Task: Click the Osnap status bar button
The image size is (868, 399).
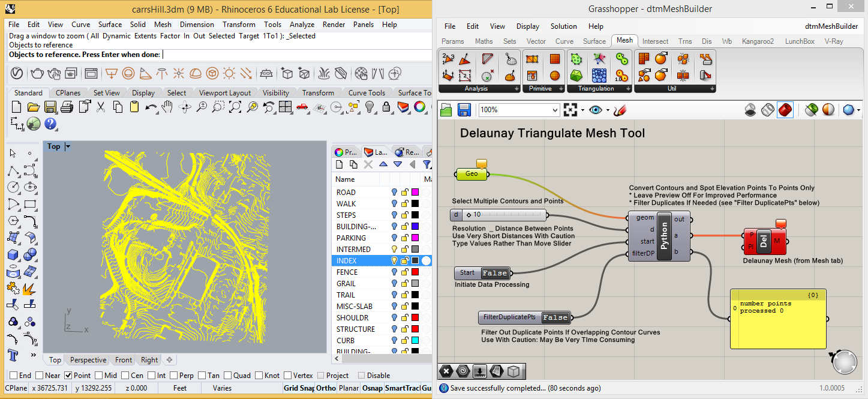Action: tap(373, 388)
